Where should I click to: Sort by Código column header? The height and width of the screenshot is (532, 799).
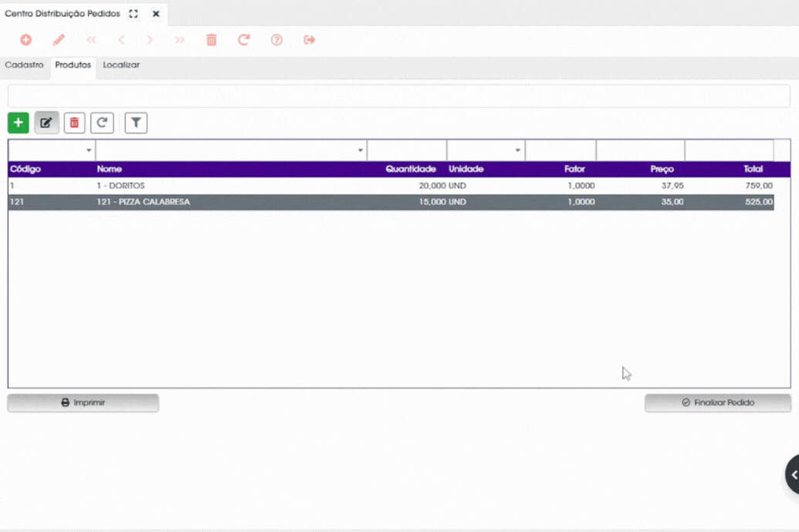[25, 169]
